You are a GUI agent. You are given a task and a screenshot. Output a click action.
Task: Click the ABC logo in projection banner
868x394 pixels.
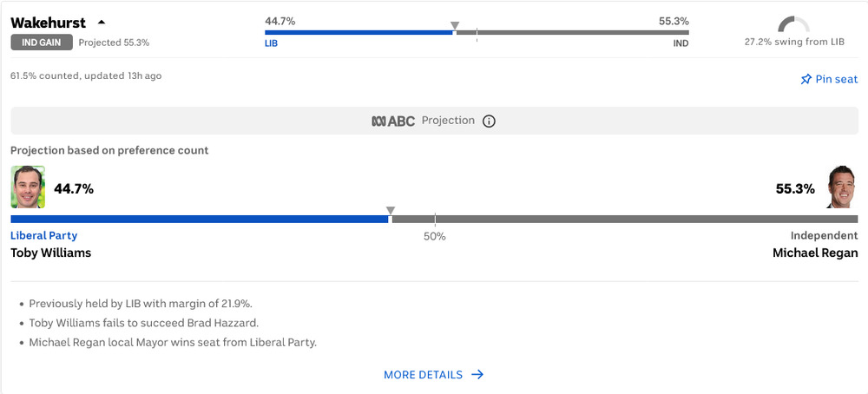click(393, 121)
